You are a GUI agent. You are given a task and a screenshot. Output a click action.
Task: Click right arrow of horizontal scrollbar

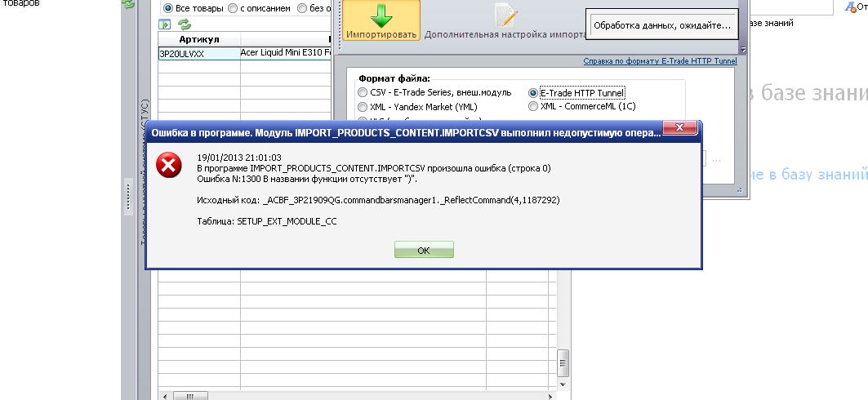(550, 396)
